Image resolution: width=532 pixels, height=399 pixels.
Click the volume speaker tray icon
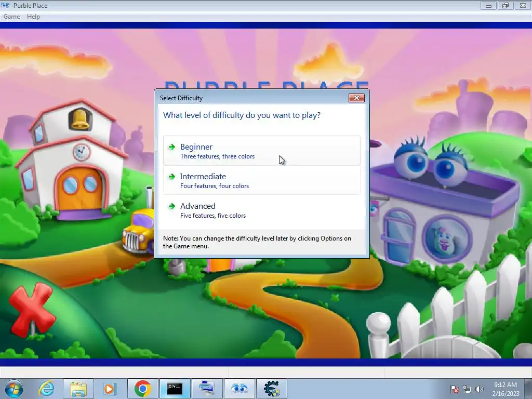coord(479,389)
